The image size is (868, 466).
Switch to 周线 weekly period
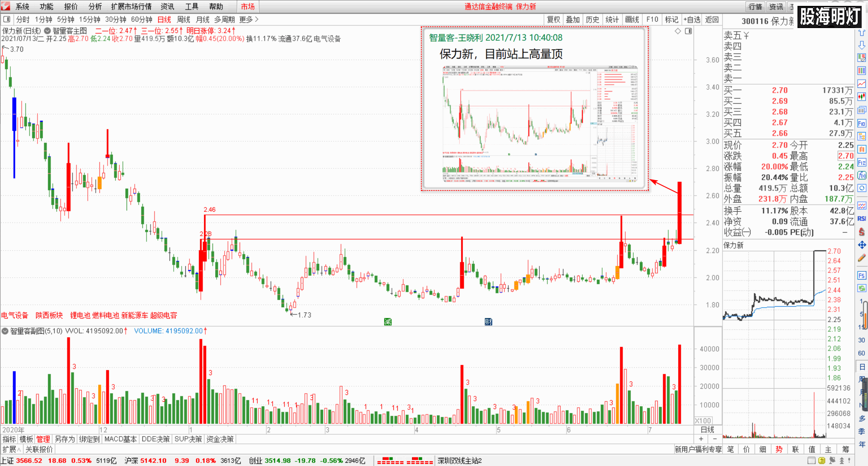184,19
